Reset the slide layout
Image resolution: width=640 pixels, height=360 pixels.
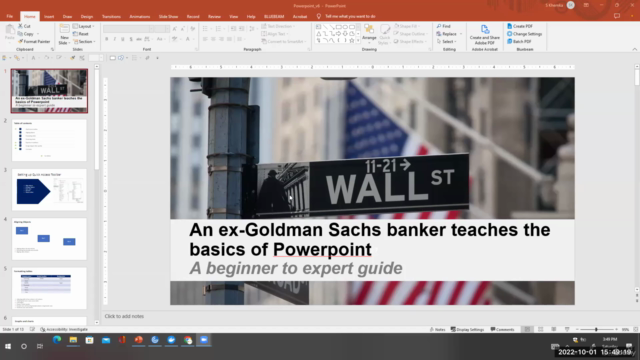click(80, 34)
